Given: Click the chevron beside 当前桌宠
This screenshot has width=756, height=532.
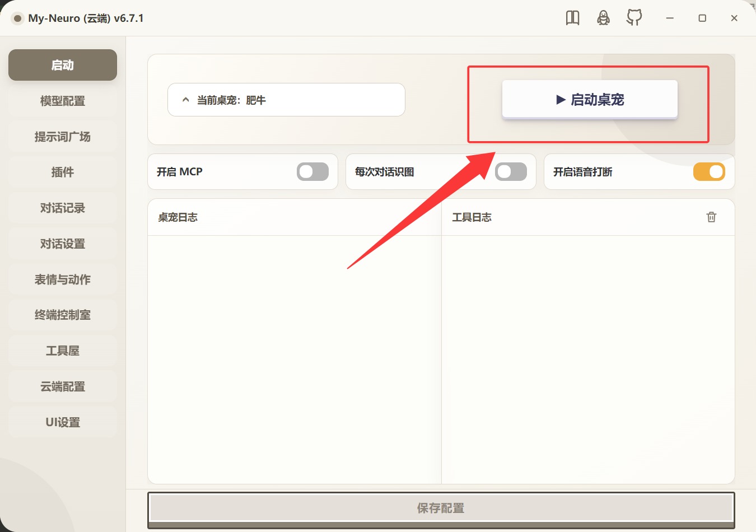Looking at the screenshot, I should point(186,100).
